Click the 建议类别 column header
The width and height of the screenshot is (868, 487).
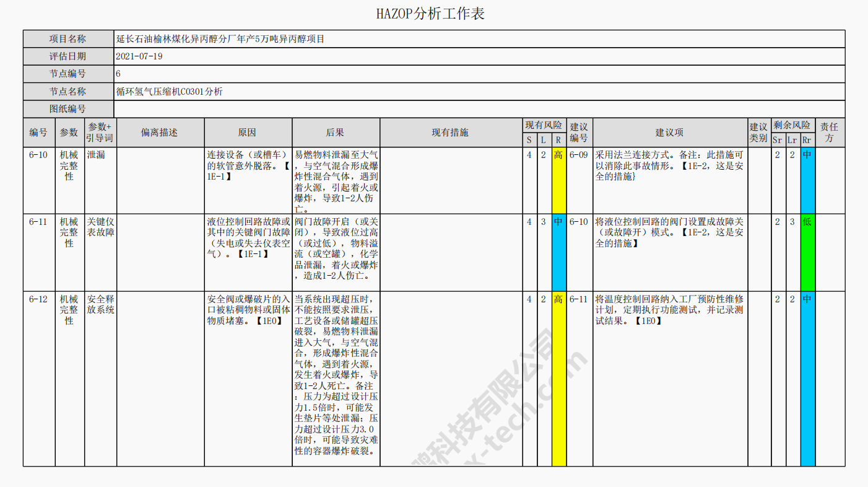[759, 133]
